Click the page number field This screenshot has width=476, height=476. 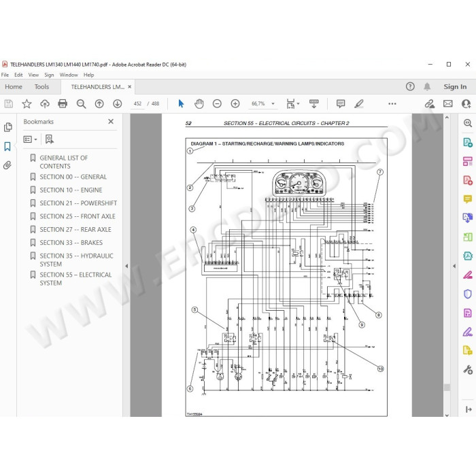[137, 104]
